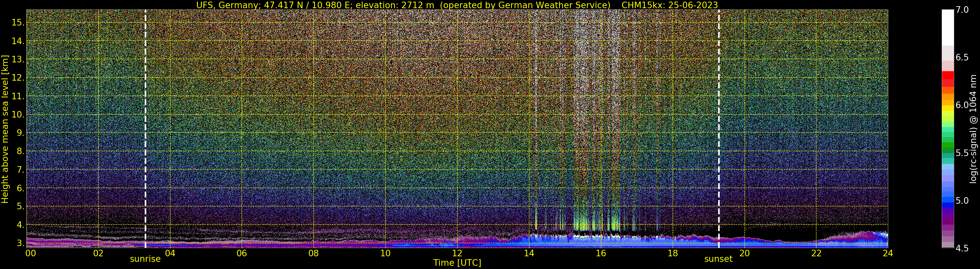Click the time axis tick label '14'
The width and height of the screenshot is (980, 269).
[x=529, y=253]
